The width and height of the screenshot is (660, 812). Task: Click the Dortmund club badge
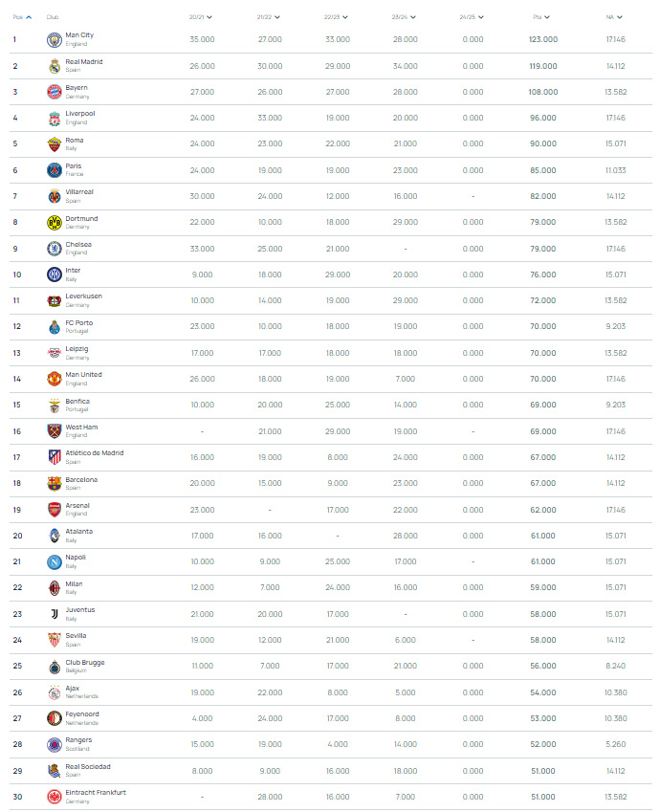55,222
